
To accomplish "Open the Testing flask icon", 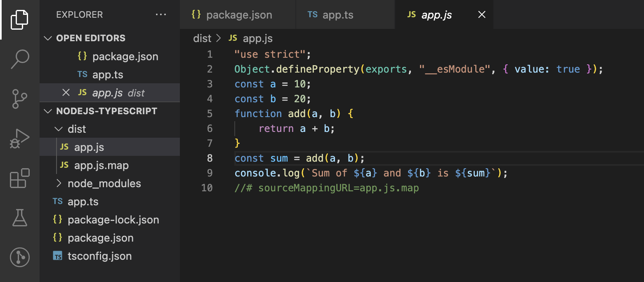I will click(19, 217).
